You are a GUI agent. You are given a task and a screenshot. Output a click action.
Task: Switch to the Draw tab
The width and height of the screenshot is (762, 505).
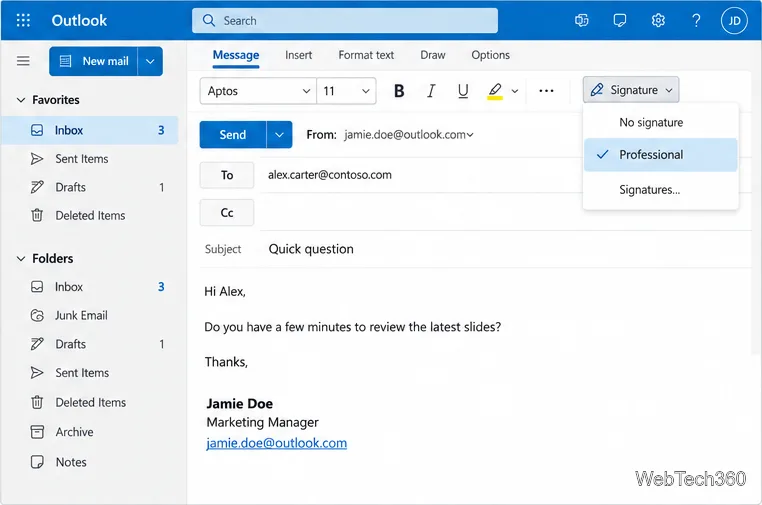433,55
